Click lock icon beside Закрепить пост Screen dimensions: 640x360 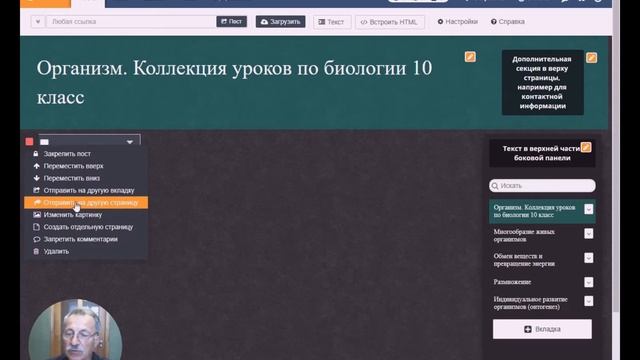pyautogui.click(x=36, y=153)
